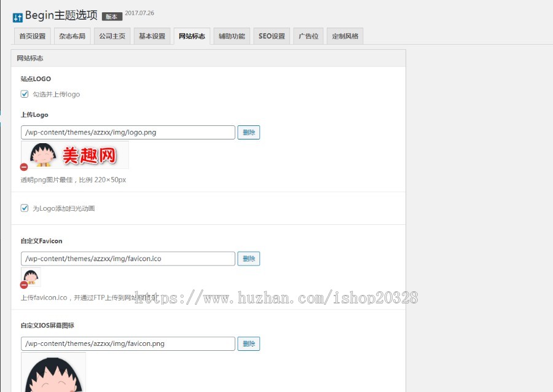The height and width of the screenshot is (392, 553).
Task: Focus the favicon.png path input field
Action: [x=128, y=343]
